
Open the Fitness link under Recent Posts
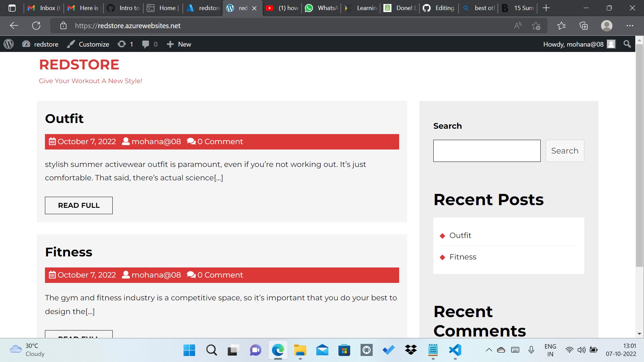pyautogui.click(x=463, y=257)
